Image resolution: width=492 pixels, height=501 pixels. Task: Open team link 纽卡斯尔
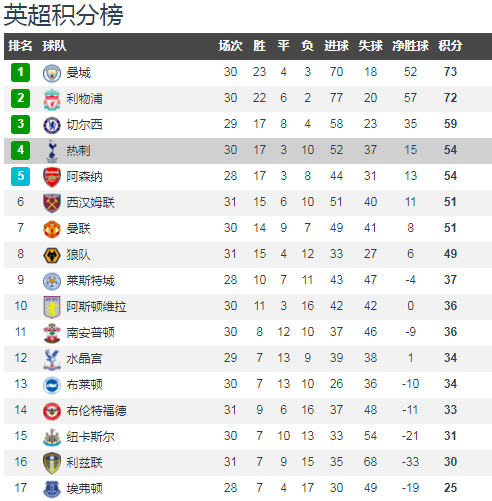(x=90, y=437)
